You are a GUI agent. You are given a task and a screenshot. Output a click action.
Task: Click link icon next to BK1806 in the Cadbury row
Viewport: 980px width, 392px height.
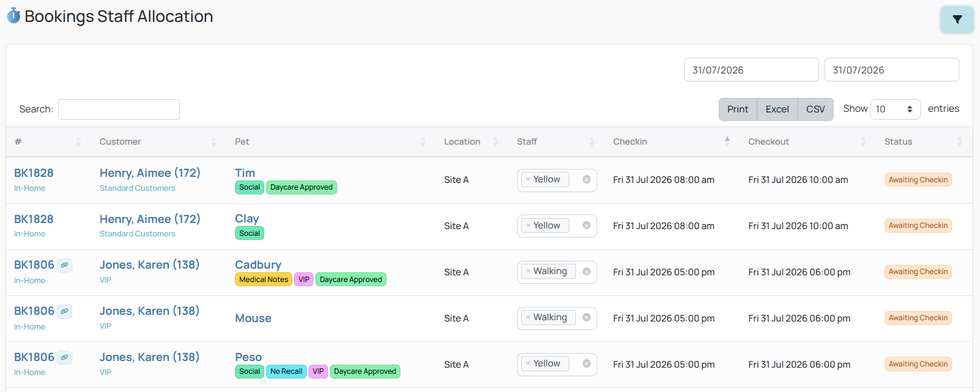click(x=64, y=265)
